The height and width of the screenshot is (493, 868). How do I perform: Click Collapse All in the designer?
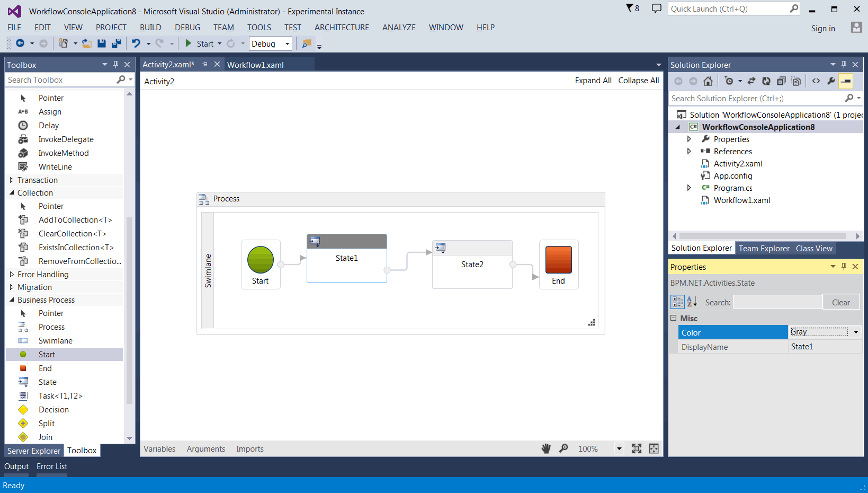(x=639, y=80)
